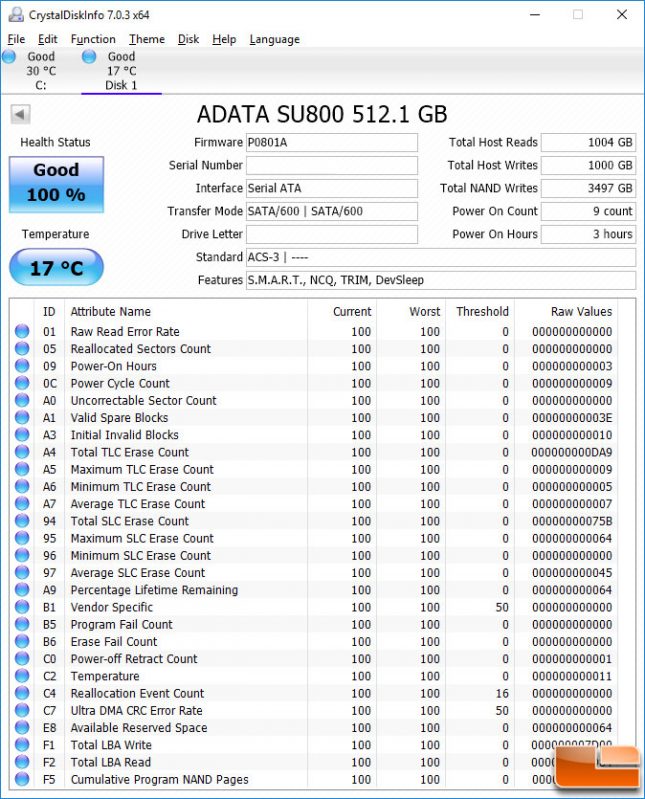This screenshot has width=645, height=799.
Task: Click Power On Hours value 3 hours
Action: [x=588, y=234]
